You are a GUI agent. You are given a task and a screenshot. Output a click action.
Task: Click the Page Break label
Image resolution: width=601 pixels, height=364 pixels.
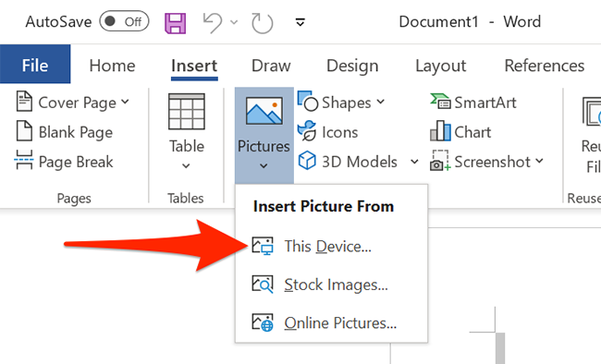[x=76, y=162]
